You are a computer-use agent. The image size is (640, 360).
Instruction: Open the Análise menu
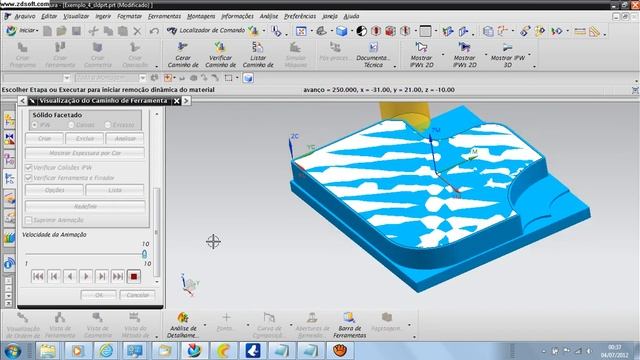pos(269,16)
